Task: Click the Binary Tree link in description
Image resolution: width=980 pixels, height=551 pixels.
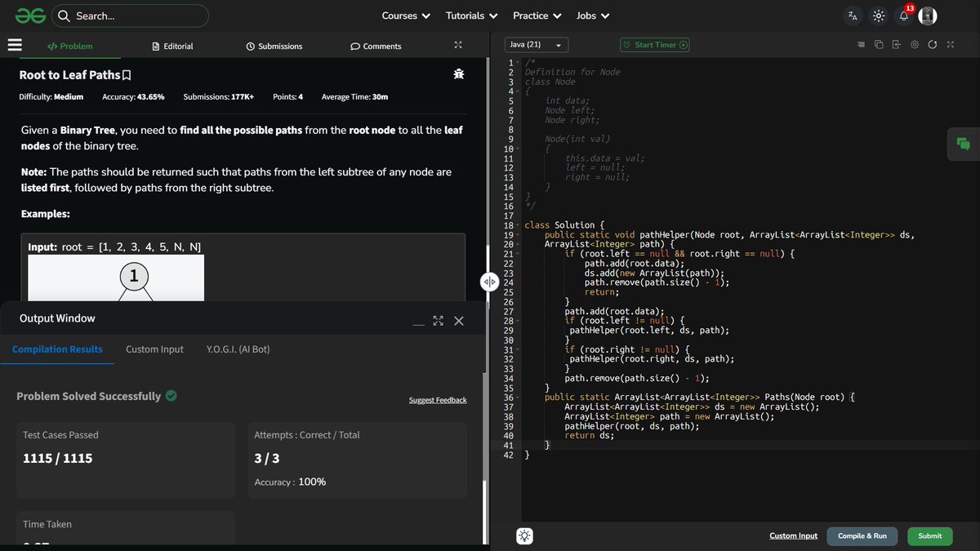Action: tap(88, 131)
